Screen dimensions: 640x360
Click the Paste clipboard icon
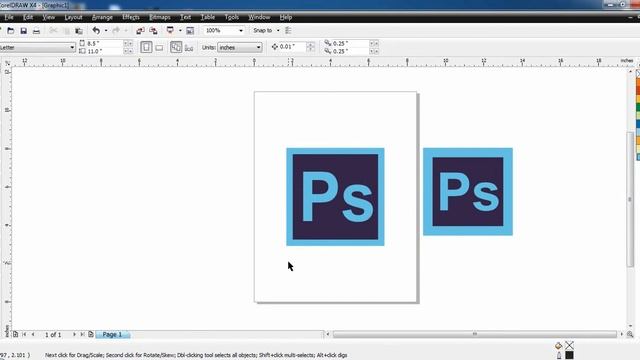[79, 31]
